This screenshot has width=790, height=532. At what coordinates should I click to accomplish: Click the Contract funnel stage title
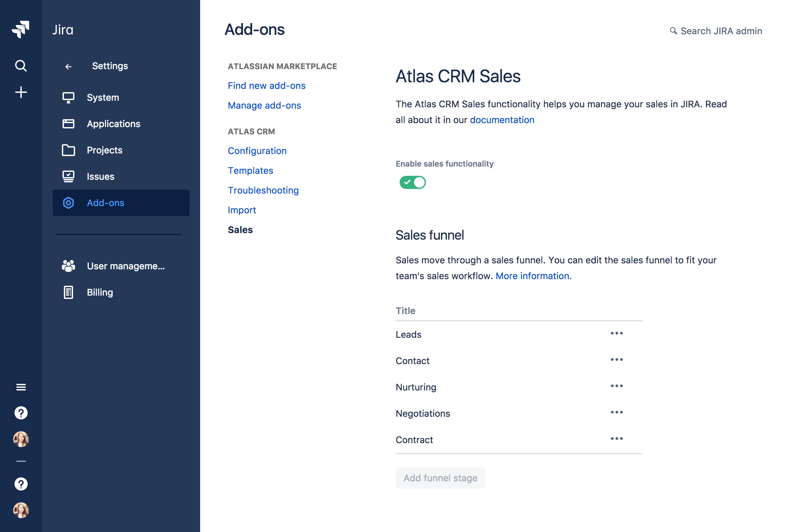tap(414, 440)
